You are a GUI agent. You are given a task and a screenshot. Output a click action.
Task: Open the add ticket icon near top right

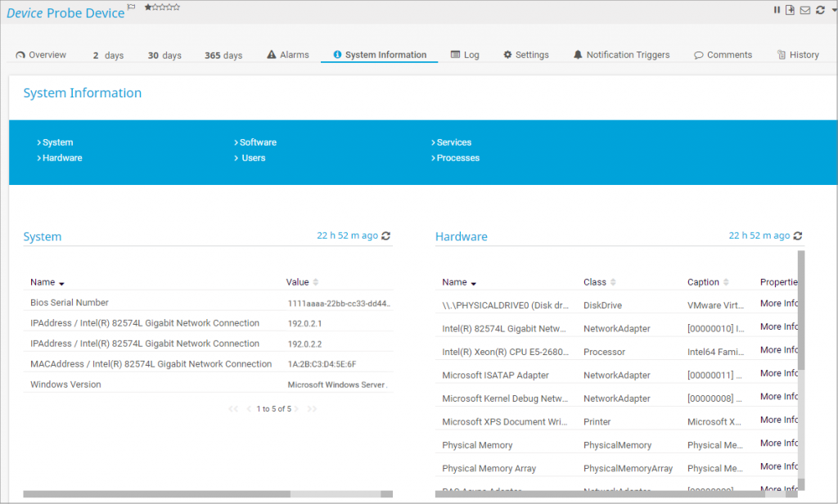pyautogui.click(x=788, y=9)
